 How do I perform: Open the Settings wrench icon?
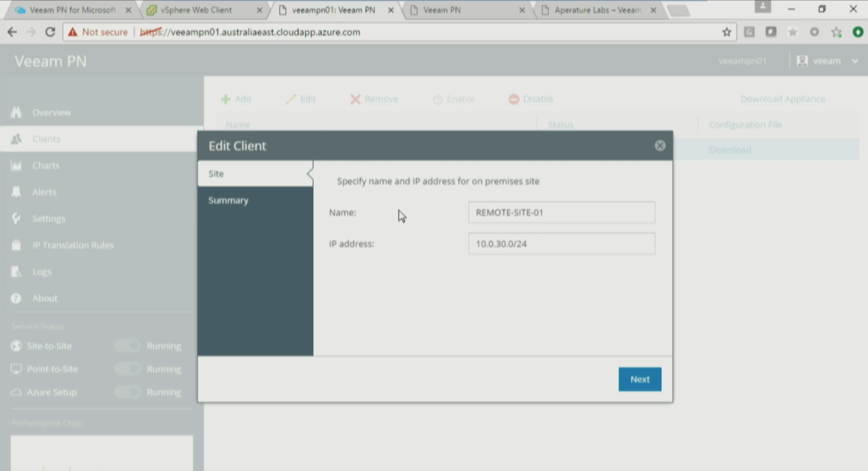click(x=17, y=218)
